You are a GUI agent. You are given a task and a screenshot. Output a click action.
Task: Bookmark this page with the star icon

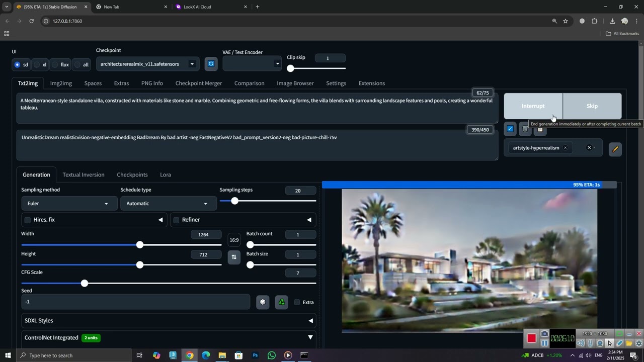[566, 21]
